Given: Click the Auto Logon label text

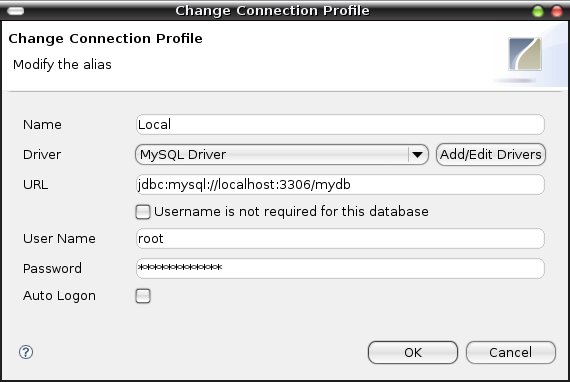Looking at the screenshot, I should point(59,296).
